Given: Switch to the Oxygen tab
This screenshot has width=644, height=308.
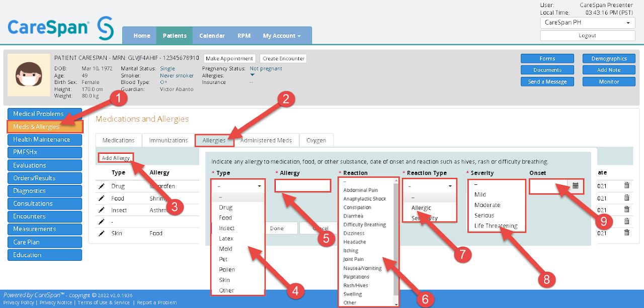Looking at the screenshot, I should [316, 140].
